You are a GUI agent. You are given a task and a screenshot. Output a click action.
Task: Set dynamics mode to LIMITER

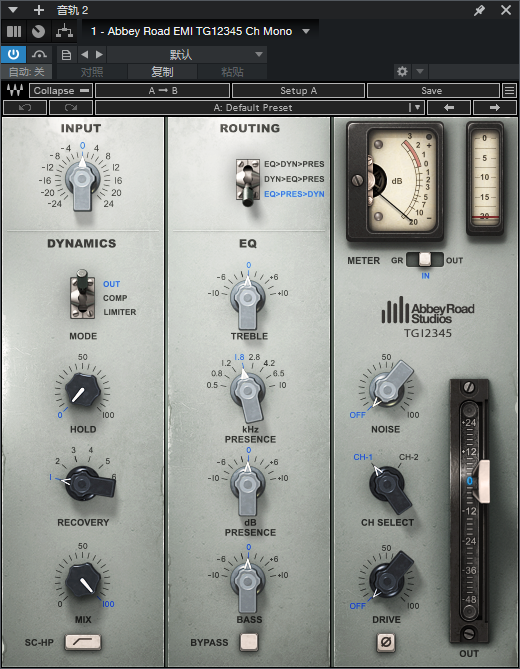point(120,312)
